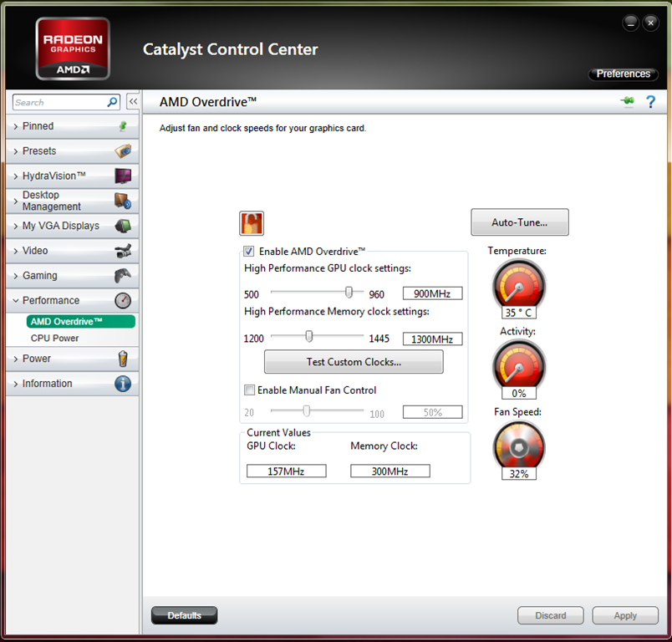Click the 900MHz GPU clock value box

tap(432, 293)
